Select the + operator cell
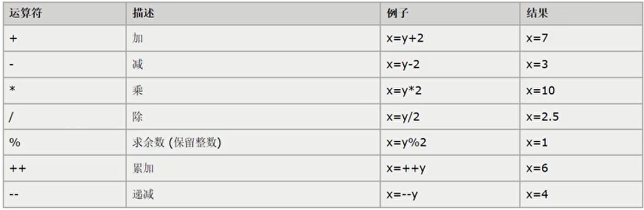 click(x=65, y=38)
